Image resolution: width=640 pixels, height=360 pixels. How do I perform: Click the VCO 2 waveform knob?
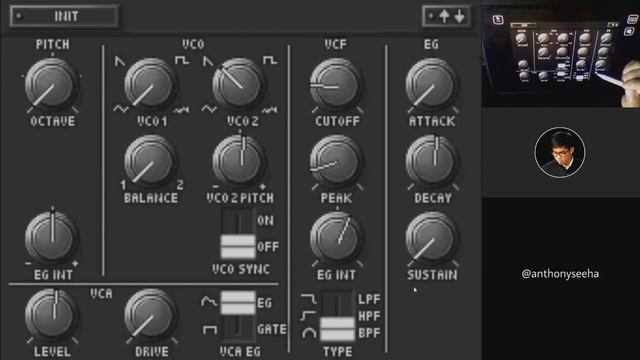point(239,84)
